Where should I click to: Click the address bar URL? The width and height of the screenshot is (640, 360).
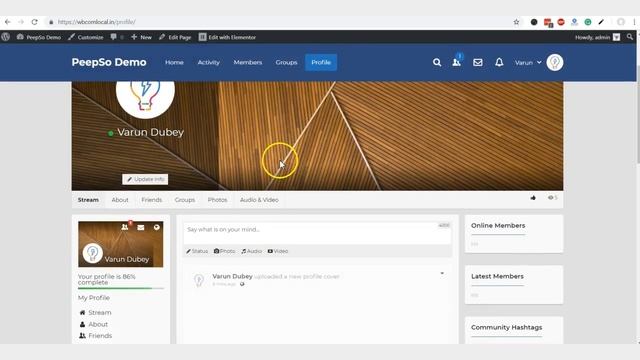pos(97,22)
